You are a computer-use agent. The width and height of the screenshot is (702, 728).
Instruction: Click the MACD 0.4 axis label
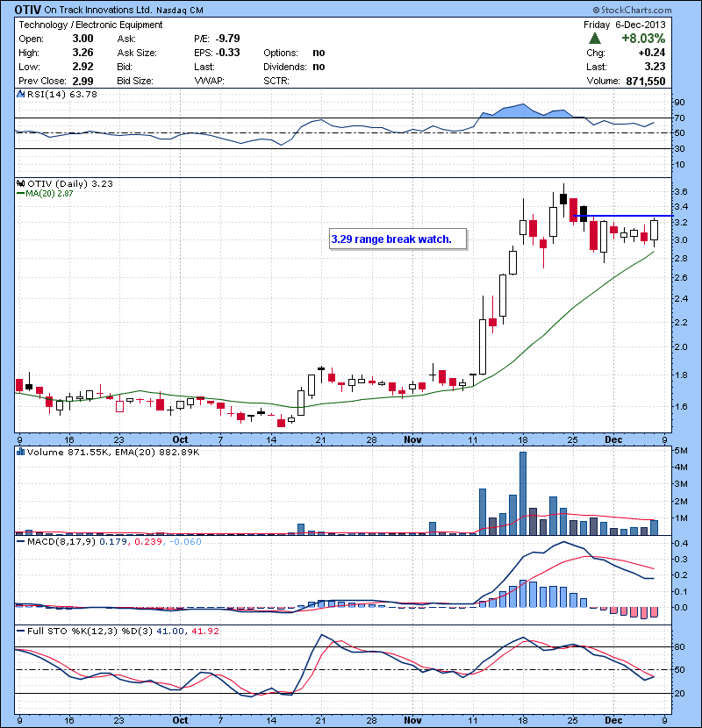pos(681,543)
